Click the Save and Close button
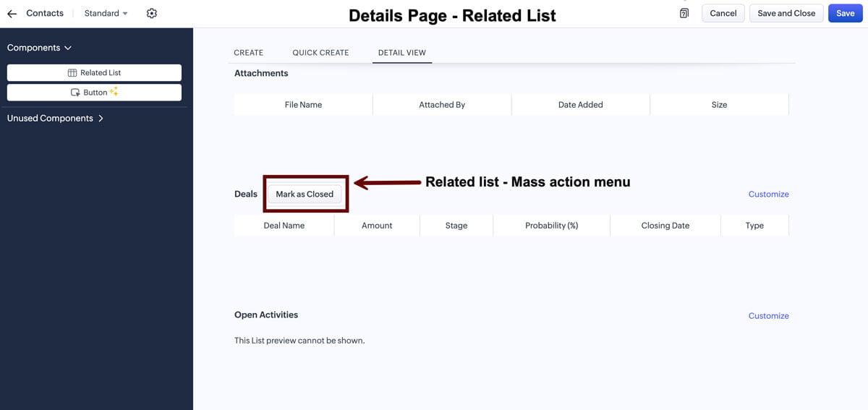The width and height of the screenshot is (868, 410). pos(786,13)
